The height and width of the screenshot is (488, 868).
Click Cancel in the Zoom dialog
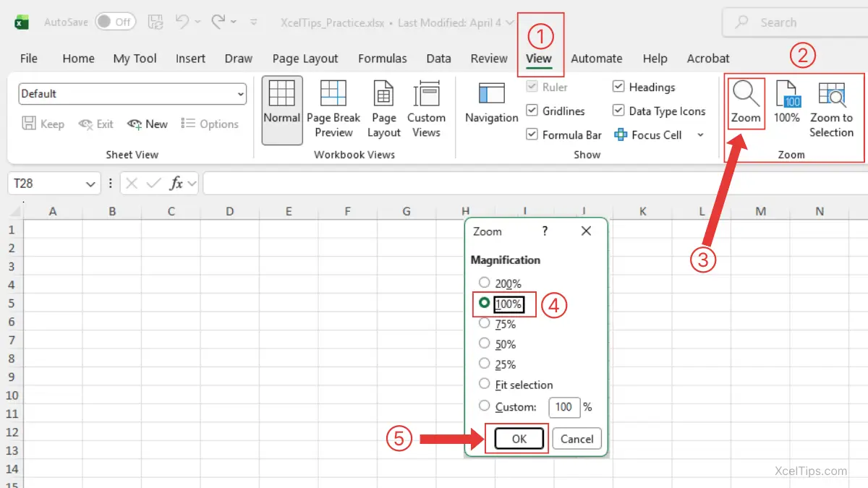(x=576, y=439)
